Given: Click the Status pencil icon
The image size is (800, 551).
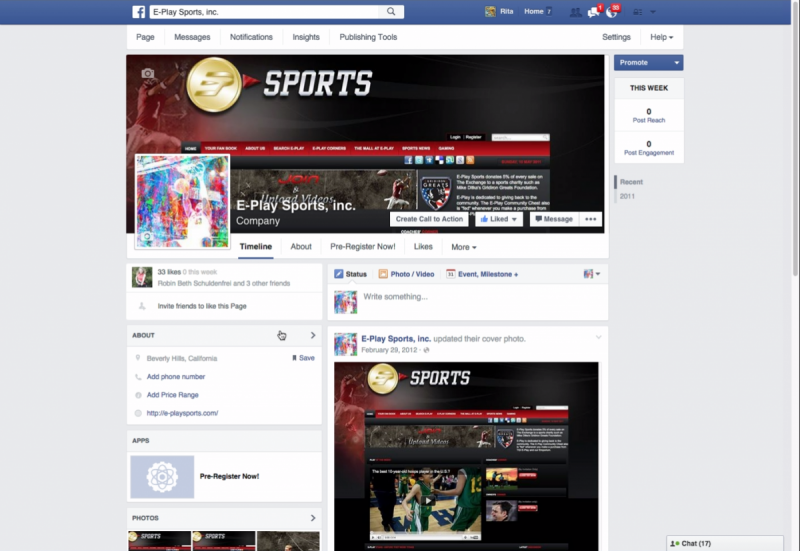Looking at the screenshot, I should click(339, 274).
